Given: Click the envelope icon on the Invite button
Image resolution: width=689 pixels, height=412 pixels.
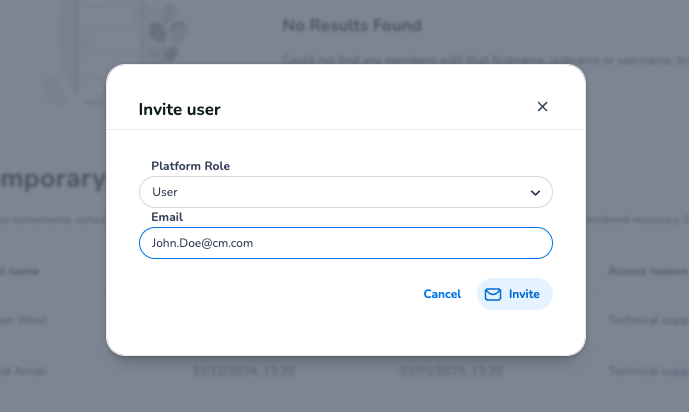Looking at the screenshot, I should point(492,294).
